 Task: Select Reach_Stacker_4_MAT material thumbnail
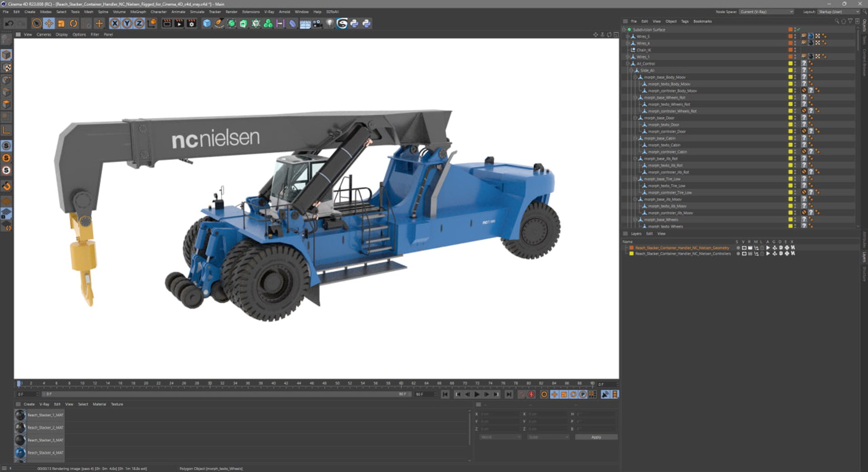click(20, 453)
